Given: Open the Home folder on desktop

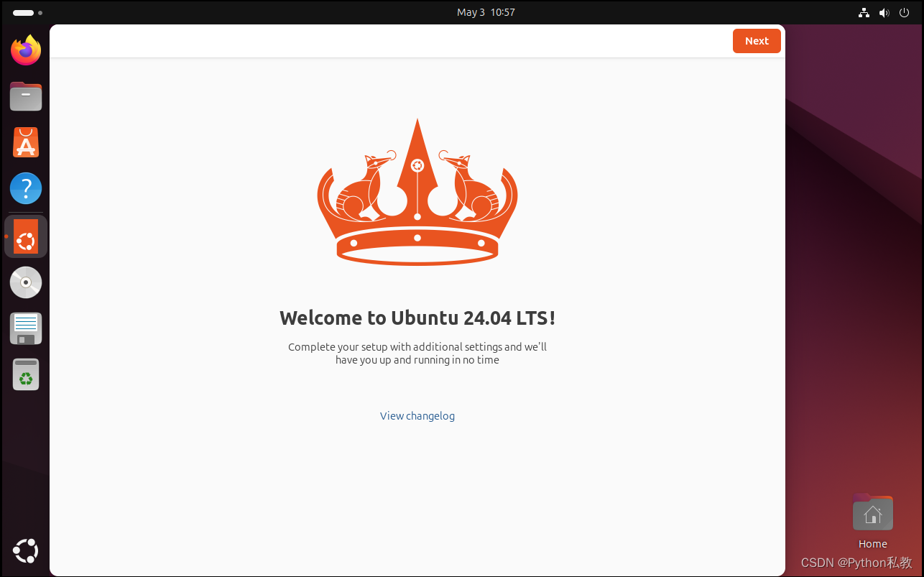Looking at the screenshot, I should click(873, 521).
